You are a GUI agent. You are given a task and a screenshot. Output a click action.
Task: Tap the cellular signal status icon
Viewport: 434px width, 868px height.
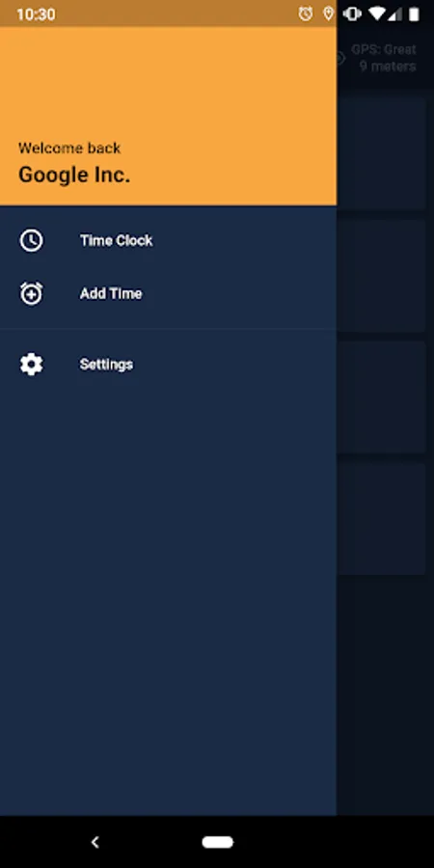394,14
